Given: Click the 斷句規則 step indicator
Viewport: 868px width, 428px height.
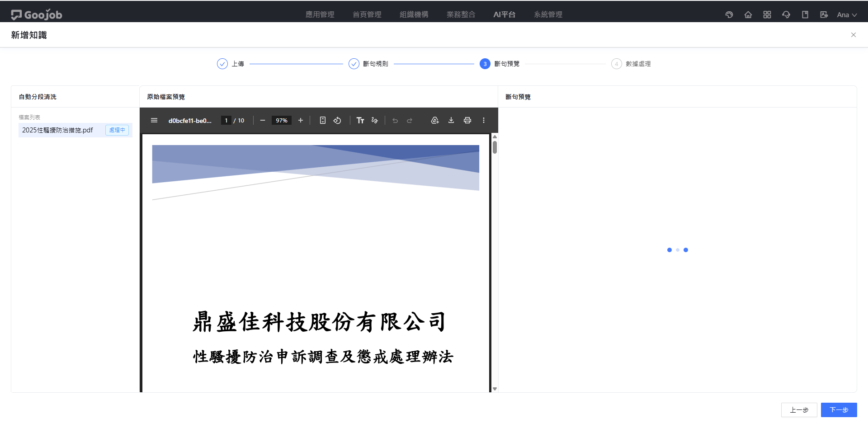Looking at the screenshot, I should coord(368,64).
